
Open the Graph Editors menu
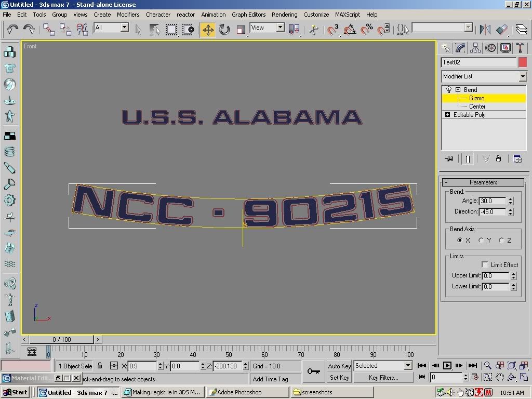[249, 15]
